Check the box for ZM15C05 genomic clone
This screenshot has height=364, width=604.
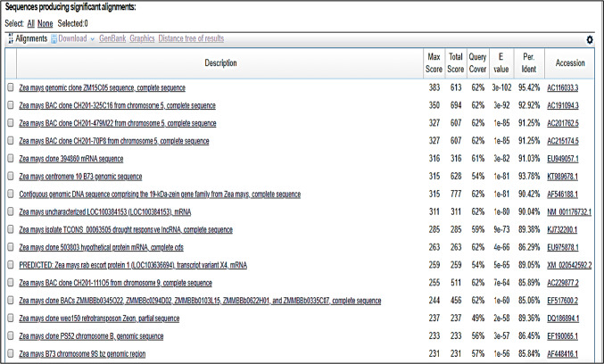(11, 88)
